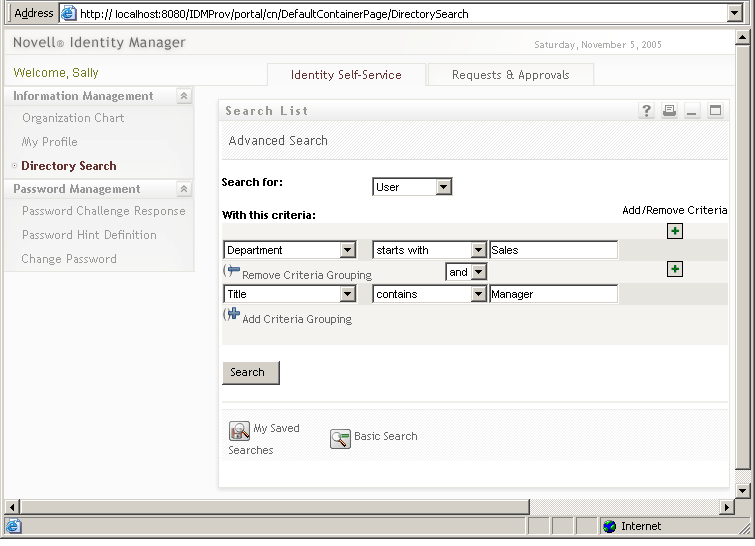Click the Novell Identity Manager title
This screenshot has width=755, height=546.
pos(99,42)
